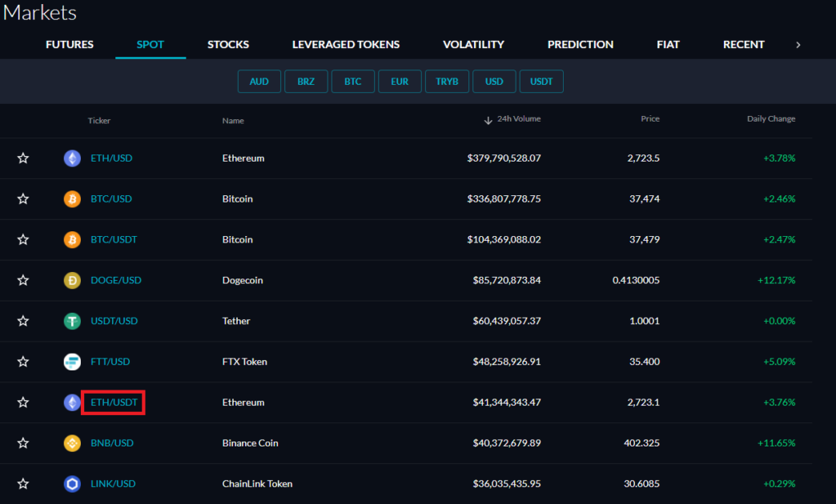Star the LINK/USD market row
Screen dimensions: 836x504
[x=23, y=484]
